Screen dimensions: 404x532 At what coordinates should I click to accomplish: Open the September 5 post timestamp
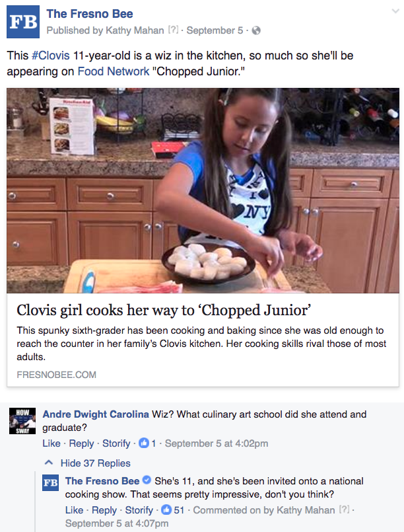(215, 30)
